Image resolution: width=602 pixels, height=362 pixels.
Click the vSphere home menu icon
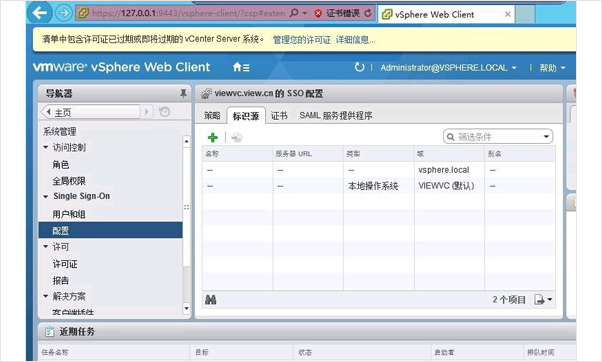tap(241, 68)
